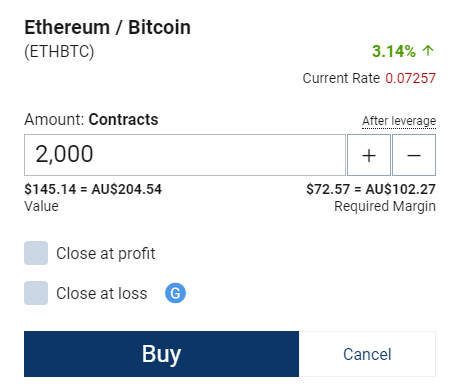This screenshot has height=385, width=459.
Task: Enable the Close at loss checkbox
Action: pyautogui.click(x=36, y=293)
